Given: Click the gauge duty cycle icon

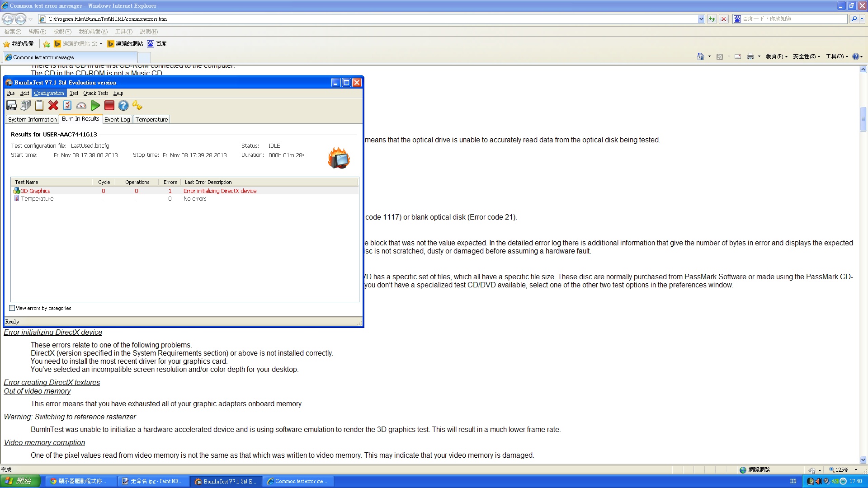Looking at the screenshot, I should tap(81, 105).
